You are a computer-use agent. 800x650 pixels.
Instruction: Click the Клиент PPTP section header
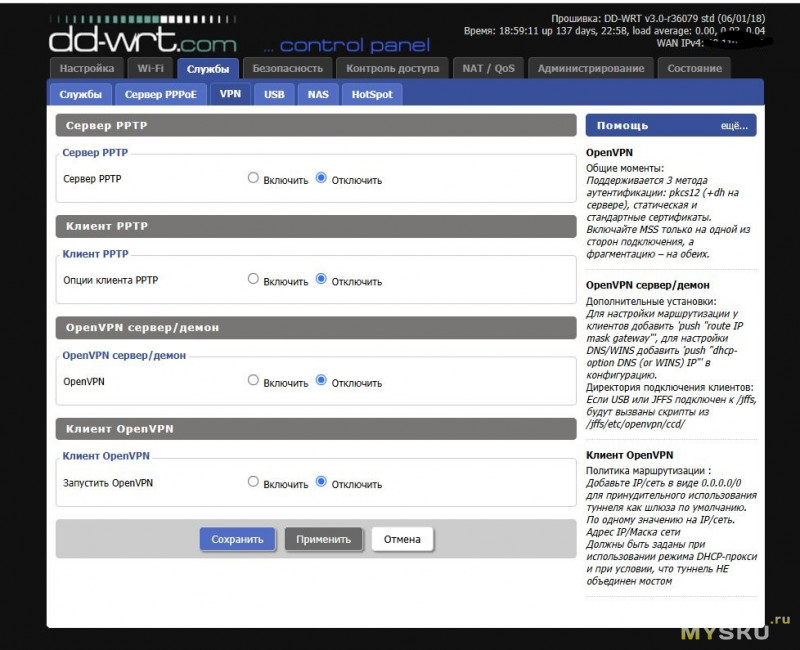tap(316, 226)
